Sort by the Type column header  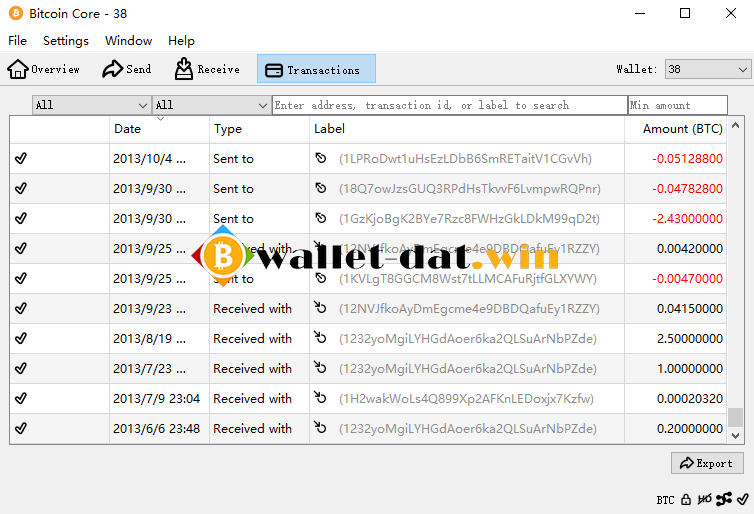[259, 129]
